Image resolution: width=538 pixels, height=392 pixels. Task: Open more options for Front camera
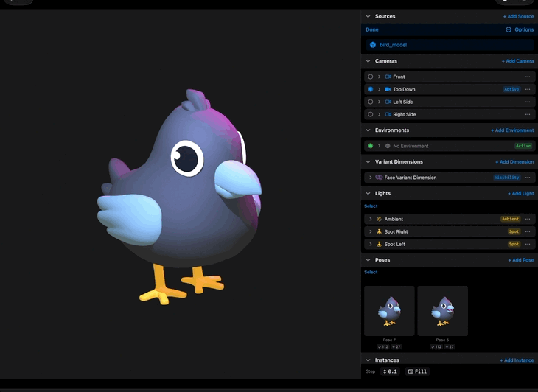point(528,77)
